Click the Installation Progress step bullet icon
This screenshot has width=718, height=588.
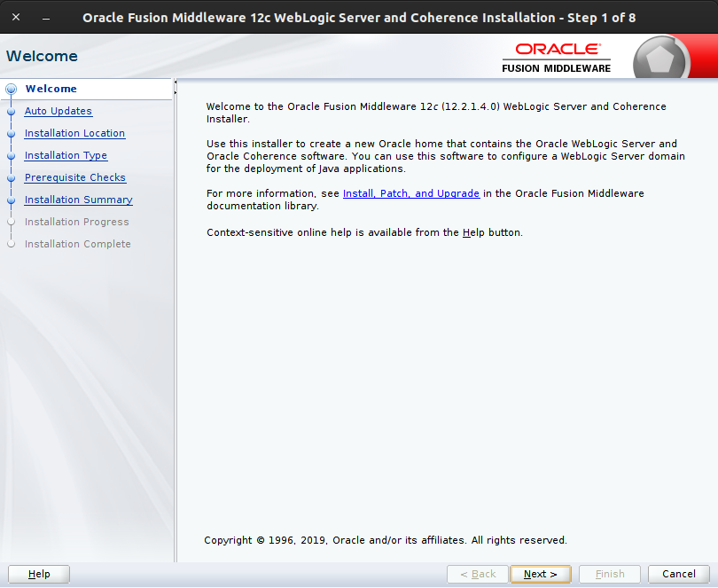[x=11, y=222]
